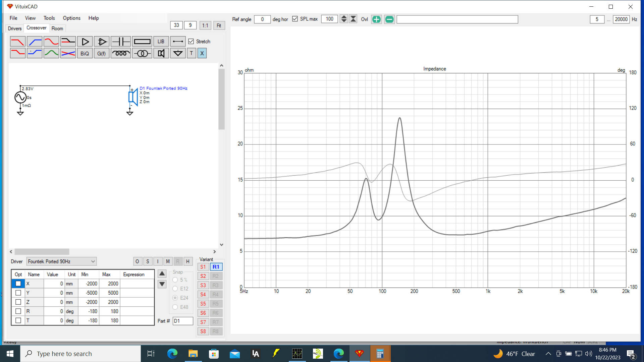This screenshot has width=644, height=362.
Task: Insert an inductor coil component
Action: pyautogui.click(x=121, y=53)
